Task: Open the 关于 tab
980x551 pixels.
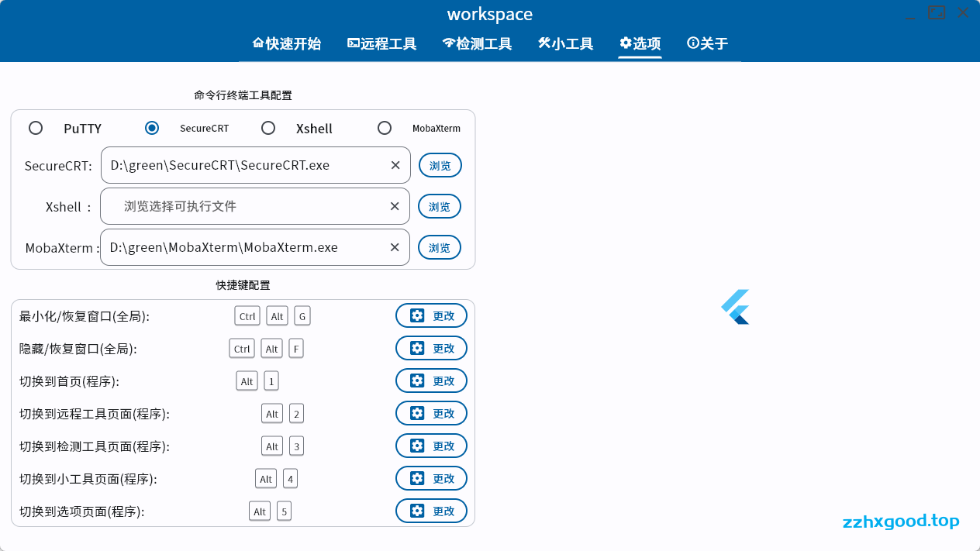Action: 707,43
